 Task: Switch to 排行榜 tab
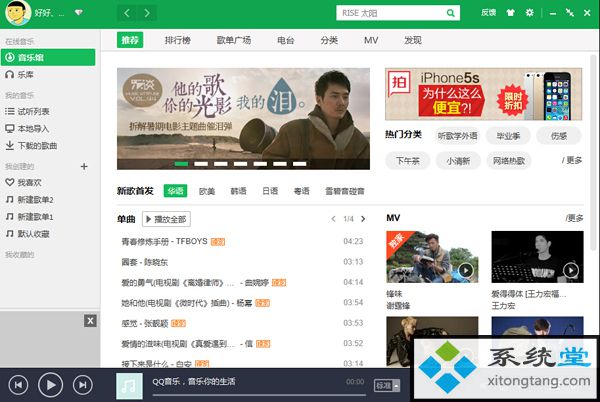coord(178,40)
